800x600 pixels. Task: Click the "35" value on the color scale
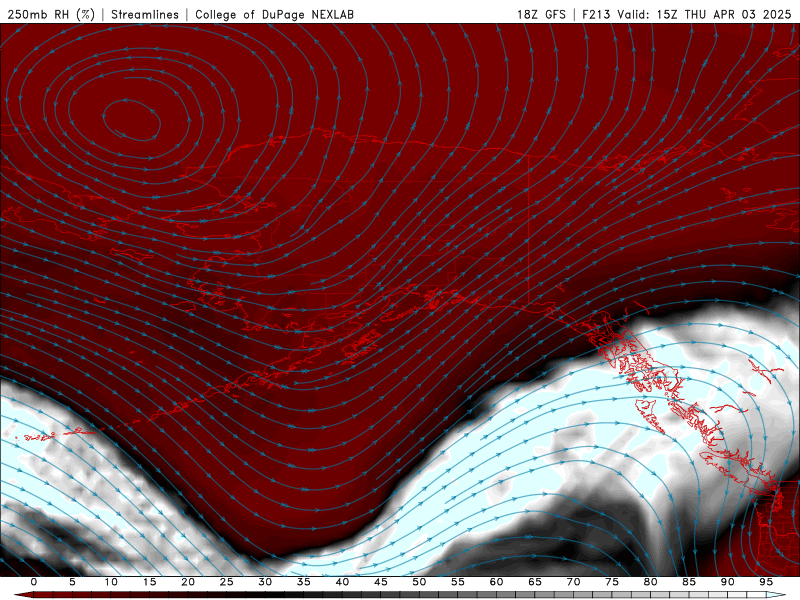click(x=304, y=582)
